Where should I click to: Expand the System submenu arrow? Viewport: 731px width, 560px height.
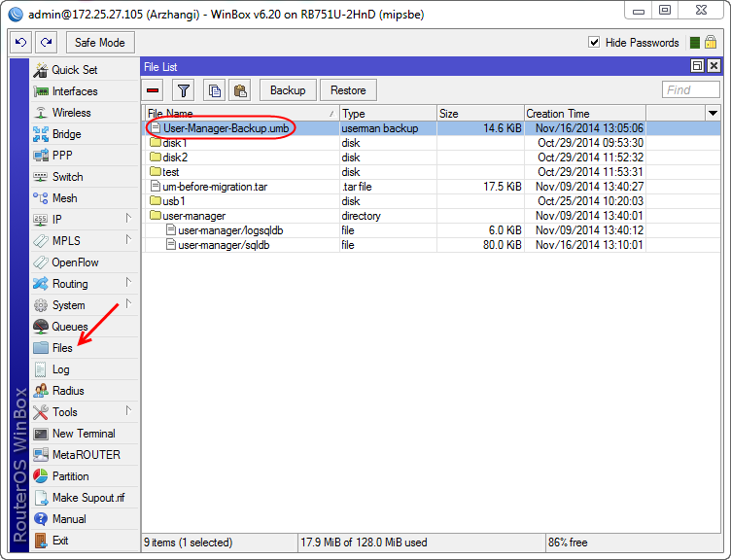pyautogui.click(x=128, y=303)
